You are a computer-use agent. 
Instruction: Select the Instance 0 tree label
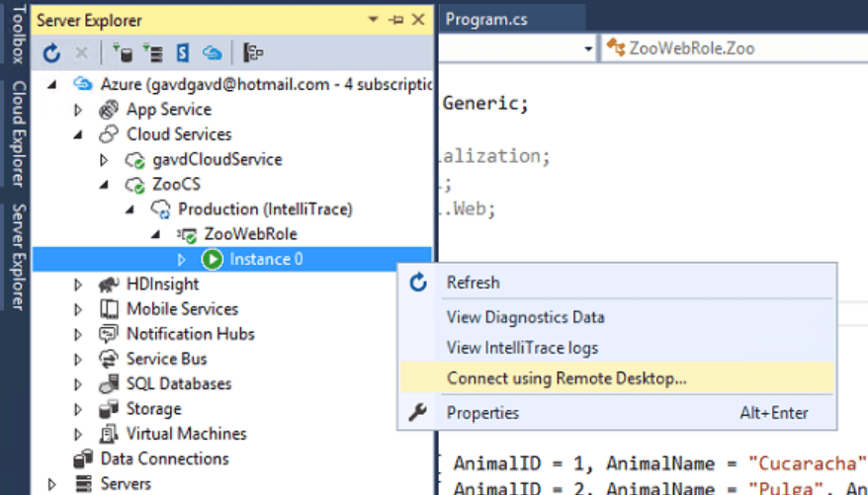coord(266,260)
